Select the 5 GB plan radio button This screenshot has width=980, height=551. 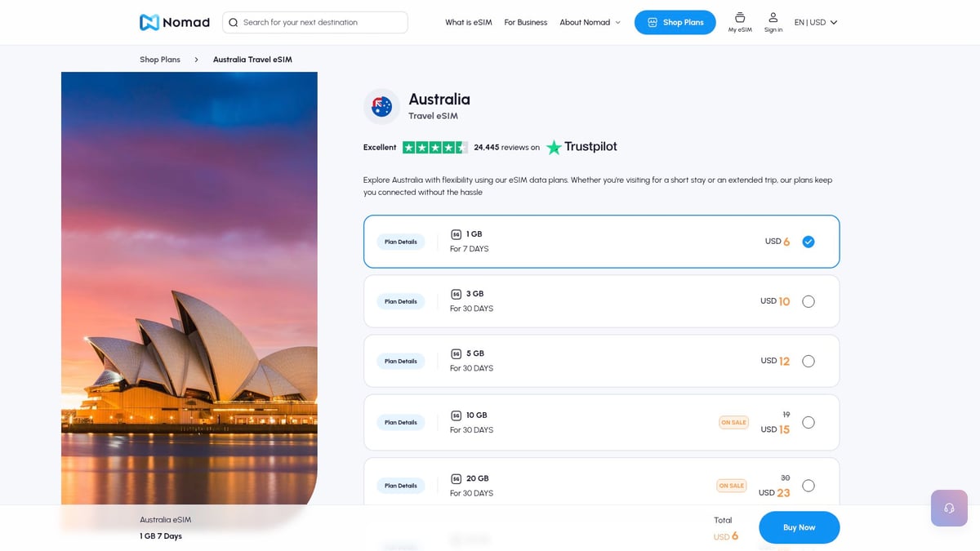(808, 360)
